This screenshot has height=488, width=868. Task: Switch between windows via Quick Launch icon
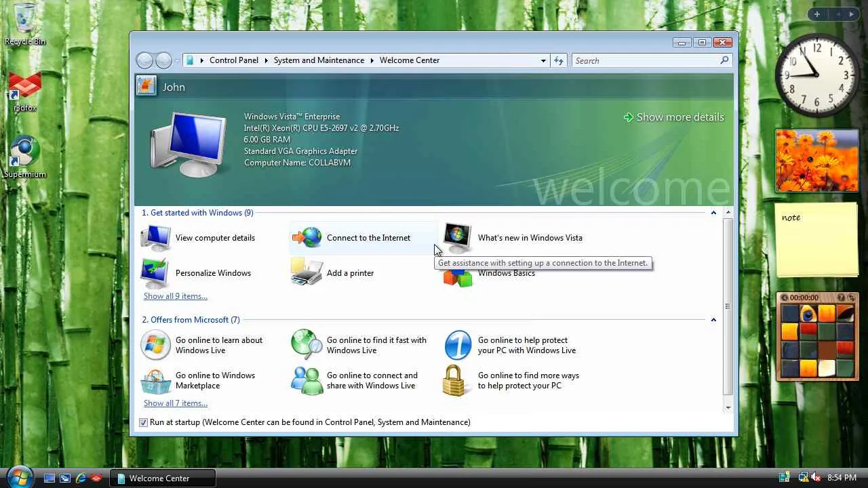point(65,478)
